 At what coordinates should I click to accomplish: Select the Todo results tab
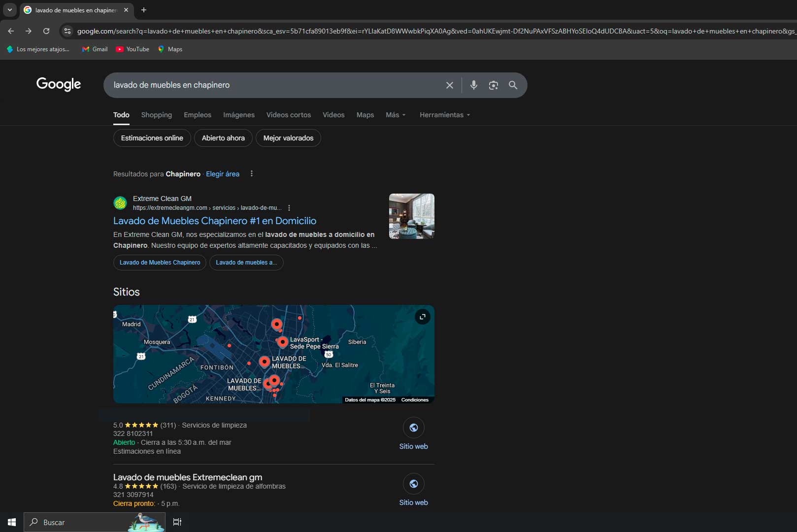pos(121,115)
